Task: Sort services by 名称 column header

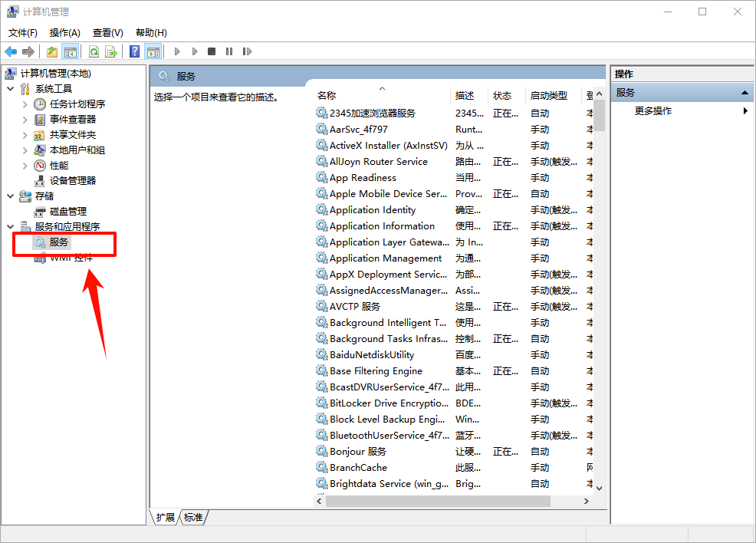Action: click(382, 95)
